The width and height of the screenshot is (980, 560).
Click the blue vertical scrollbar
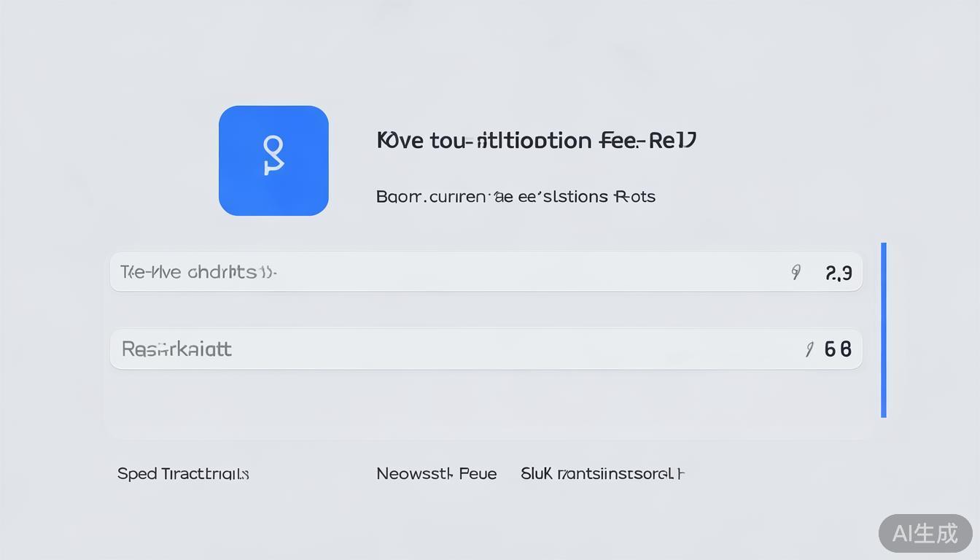[884, 330]
